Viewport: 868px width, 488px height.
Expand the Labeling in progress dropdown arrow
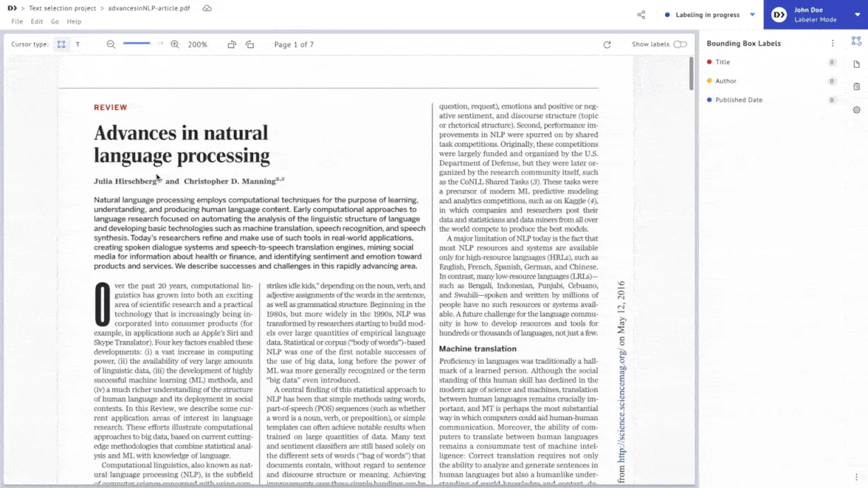click(752, 15)
